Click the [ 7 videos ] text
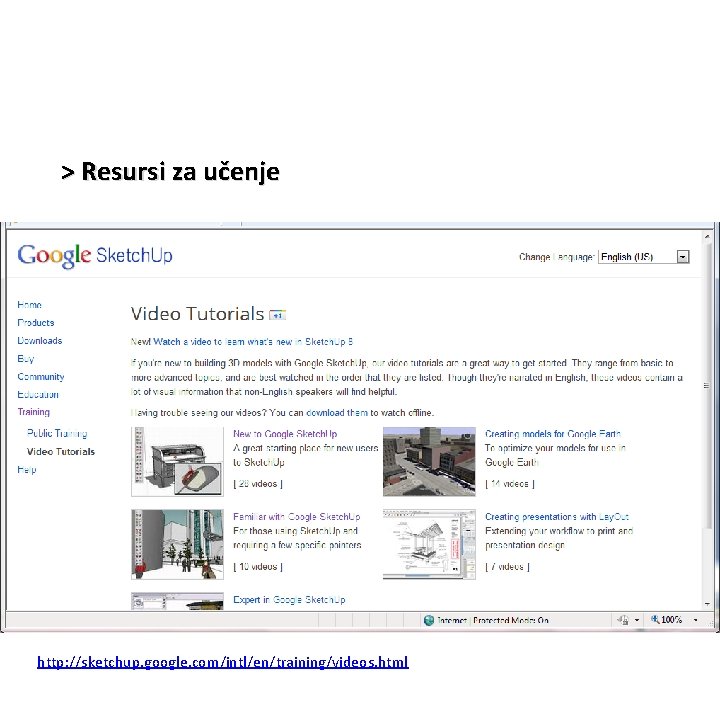 point(507,567)
